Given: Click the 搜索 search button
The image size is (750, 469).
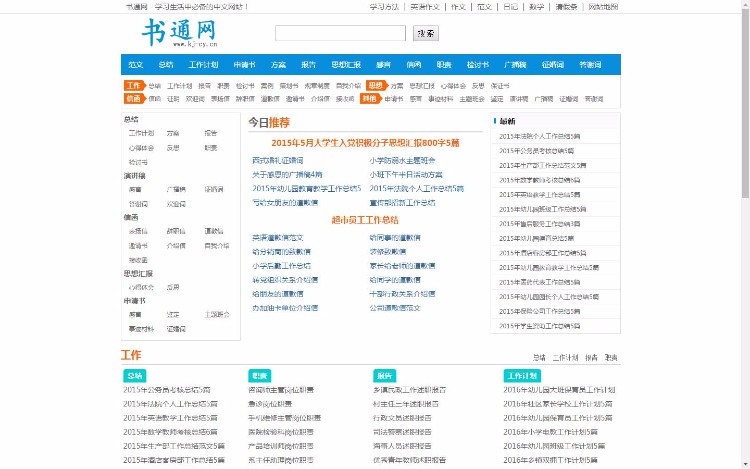Looking at the screenshot, I should pos(426,33).
